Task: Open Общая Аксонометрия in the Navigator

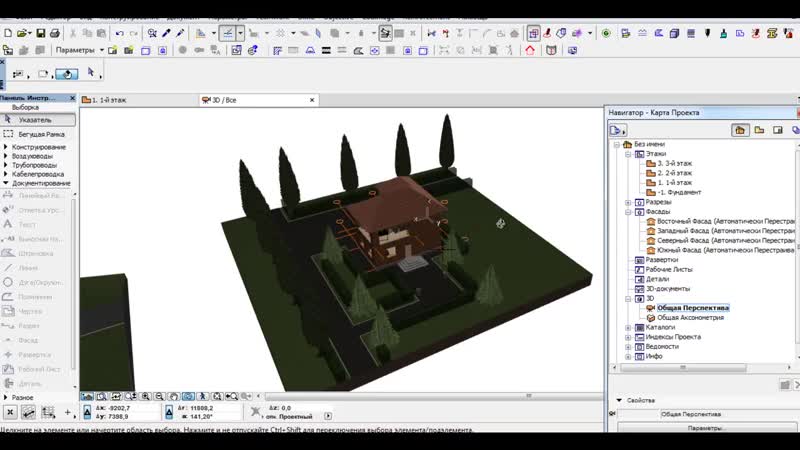Action: (690, 317)
